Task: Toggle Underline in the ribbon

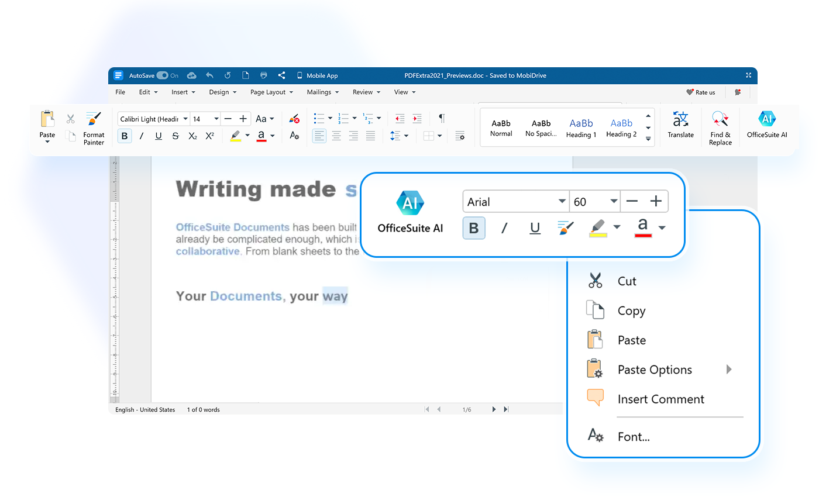Action: (x=159, y=136)
